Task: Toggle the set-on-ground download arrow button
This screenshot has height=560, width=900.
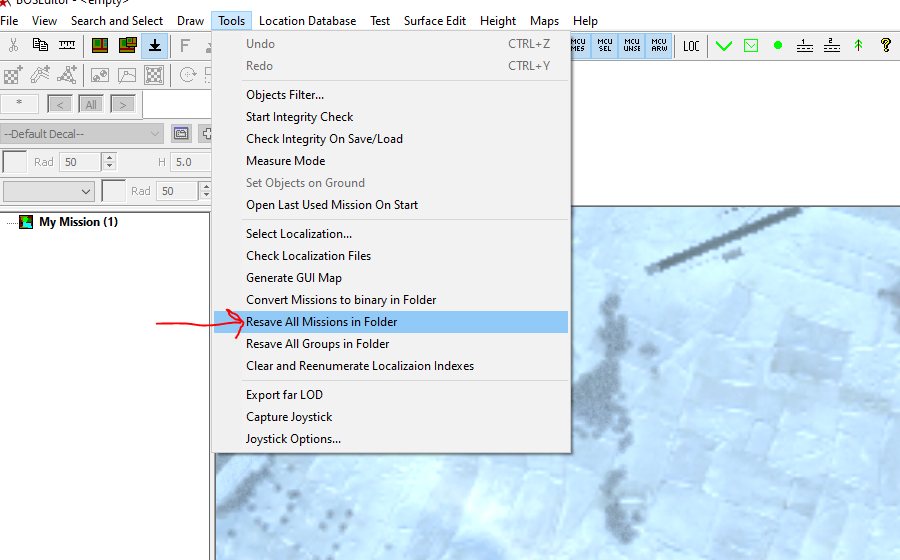Action: click(155, 45)
